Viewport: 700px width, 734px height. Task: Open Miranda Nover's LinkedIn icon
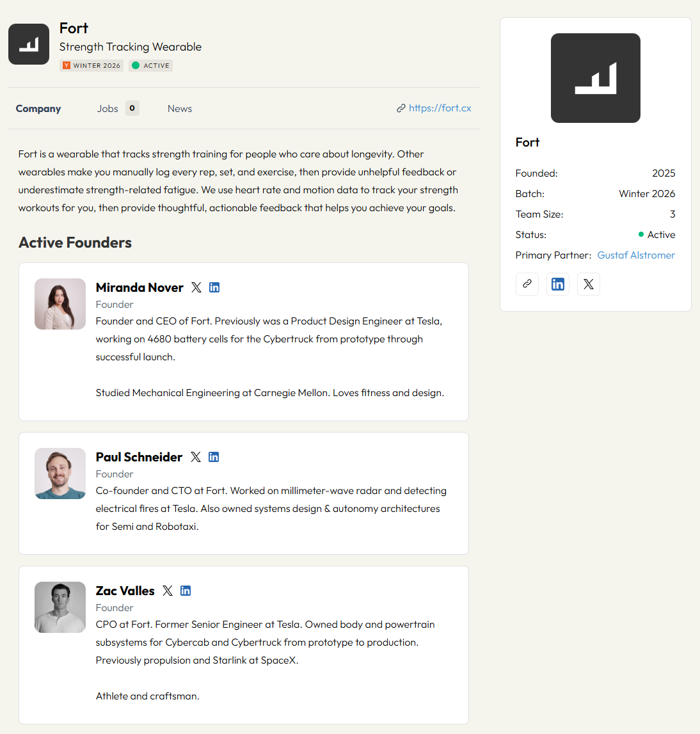point(214,287)
